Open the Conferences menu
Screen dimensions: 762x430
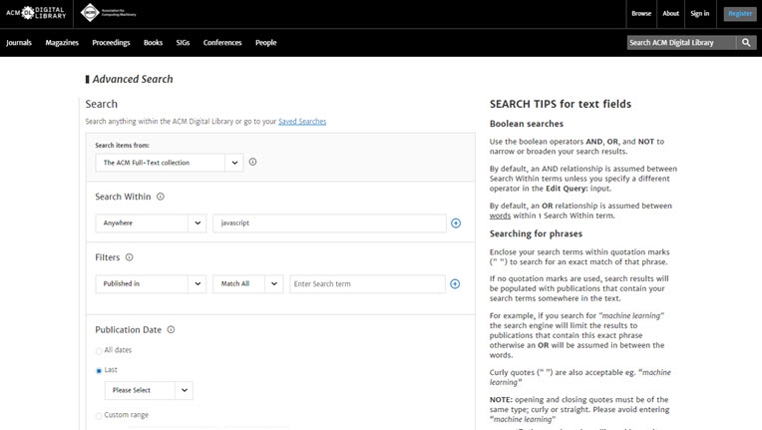pos(223,43)
